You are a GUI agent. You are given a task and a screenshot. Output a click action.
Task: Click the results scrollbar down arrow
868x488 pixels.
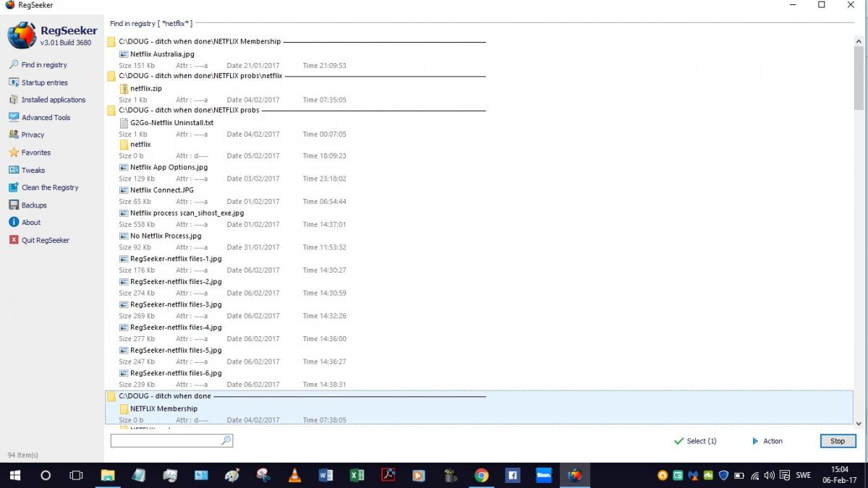pyautogui.click(x=859, y=424)
